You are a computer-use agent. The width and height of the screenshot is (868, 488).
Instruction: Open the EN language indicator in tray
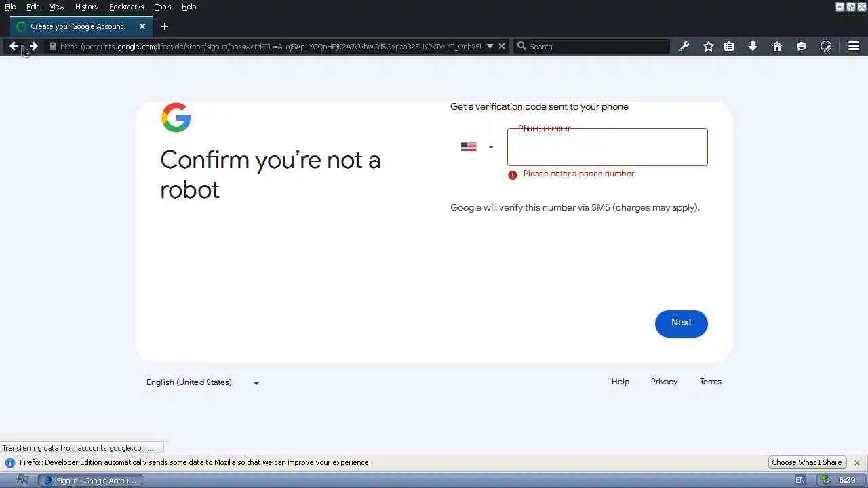point(800,480)
